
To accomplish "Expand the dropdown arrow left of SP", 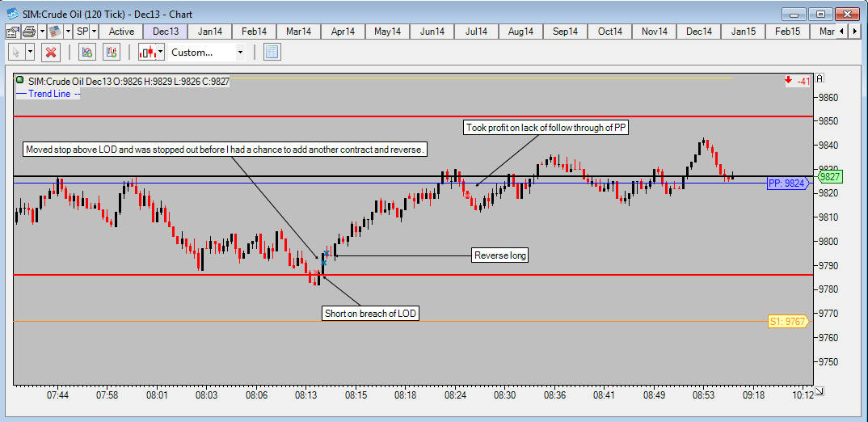I will [68, 32].
